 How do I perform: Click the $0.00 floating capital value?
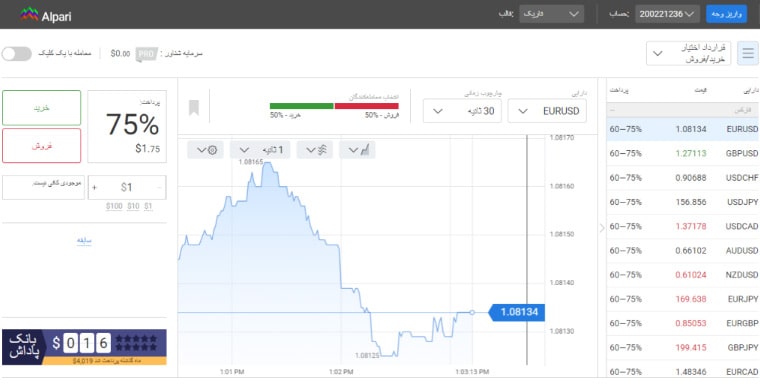tap(120, 54)
